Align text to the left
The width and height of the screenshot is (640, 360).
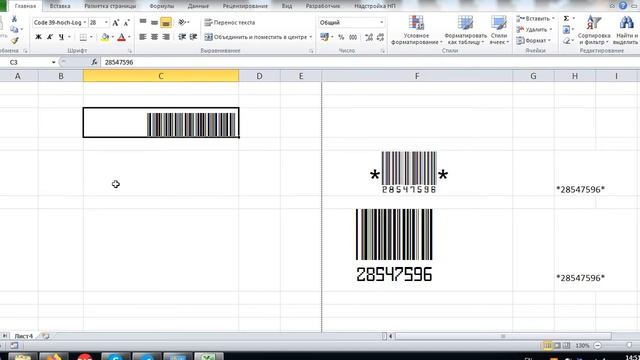[x=143, y=37]
